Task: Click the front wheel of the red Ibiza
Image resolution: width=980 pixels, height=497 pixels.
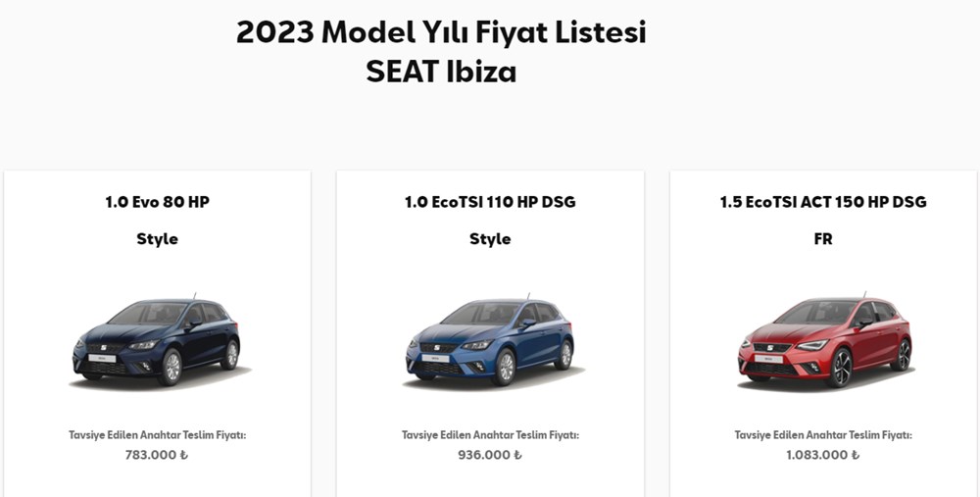Action: coord(841,368)
